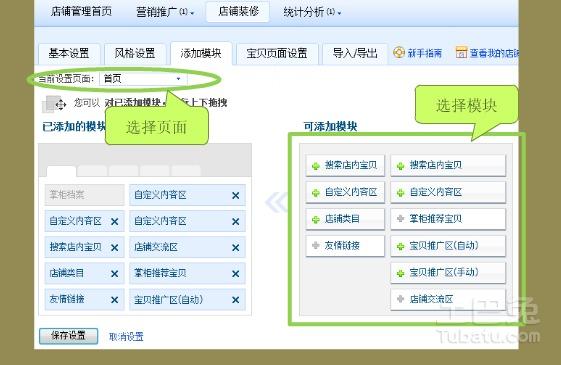Viewport: 561px width, 365px height.
Task: Remove the added 宝贝推广区(自动) module
Action: (235, 300)
